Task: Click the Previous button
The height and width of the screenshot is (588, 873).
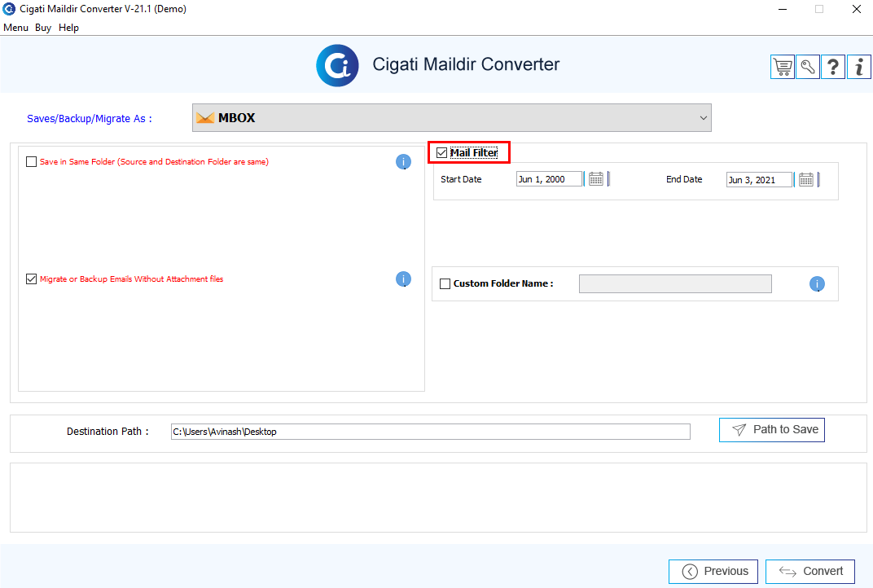Action: pyautogui.click(x=713, y=571)
